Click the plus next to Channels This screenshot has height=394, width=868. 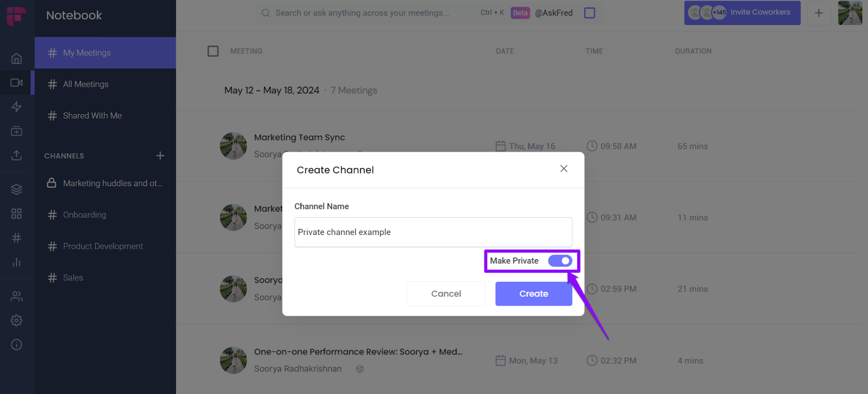tap(160, 156)
